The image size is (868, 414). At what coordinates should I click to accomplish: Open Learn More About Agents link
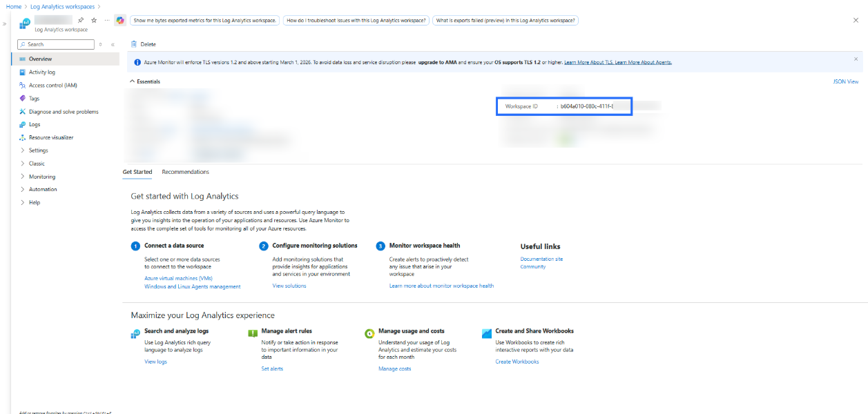[644, 62]
